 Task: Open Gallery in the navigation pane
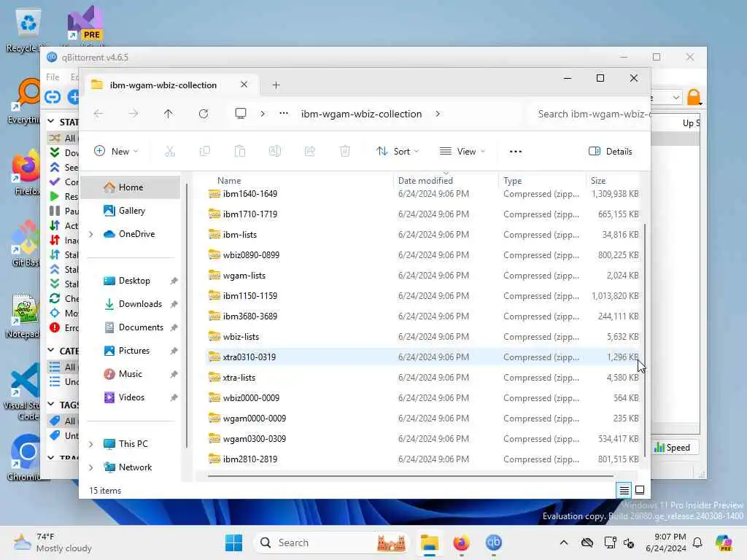tap(131, 211)
